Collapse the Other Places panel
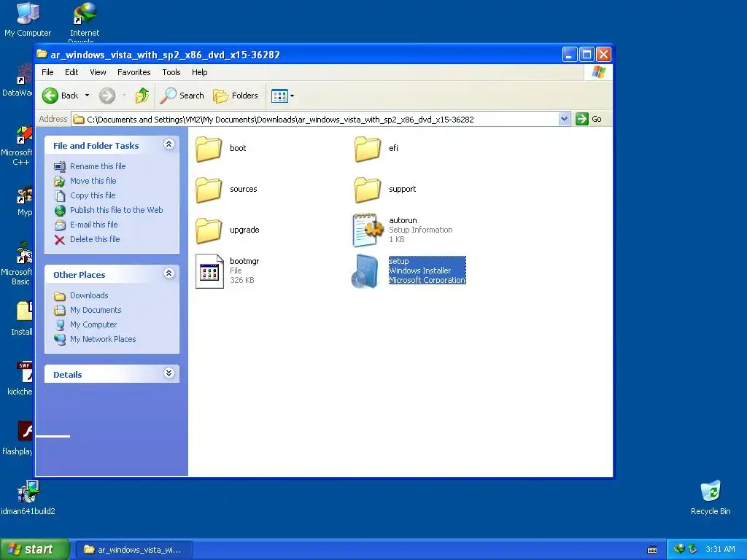 [x=169, y=273]
